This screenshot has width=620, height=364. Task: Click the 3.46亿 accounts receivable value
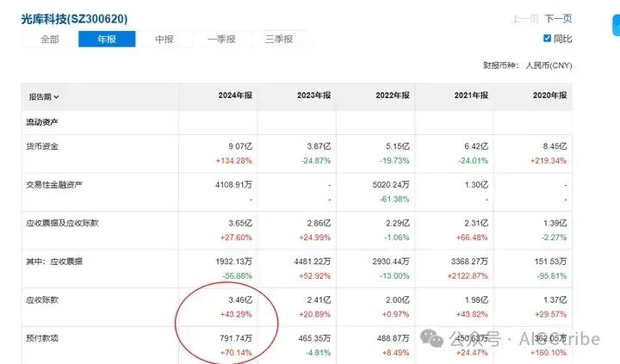[x=240, y=299]
